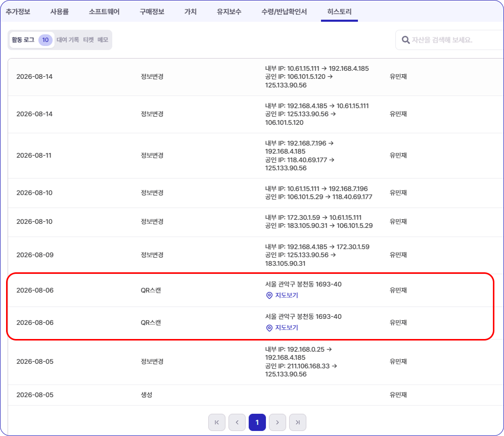Focus the 자산을 검색해 보세요 search field

point(450,40)
